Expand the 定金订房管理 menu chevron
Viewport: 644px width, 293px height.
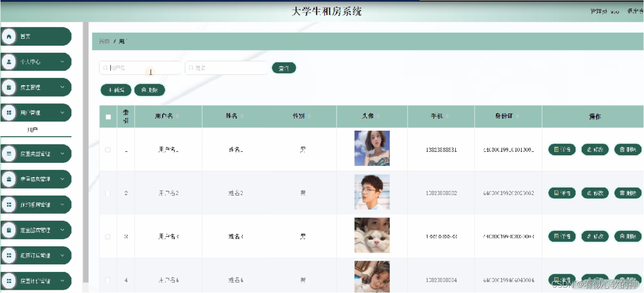point(62,230)
